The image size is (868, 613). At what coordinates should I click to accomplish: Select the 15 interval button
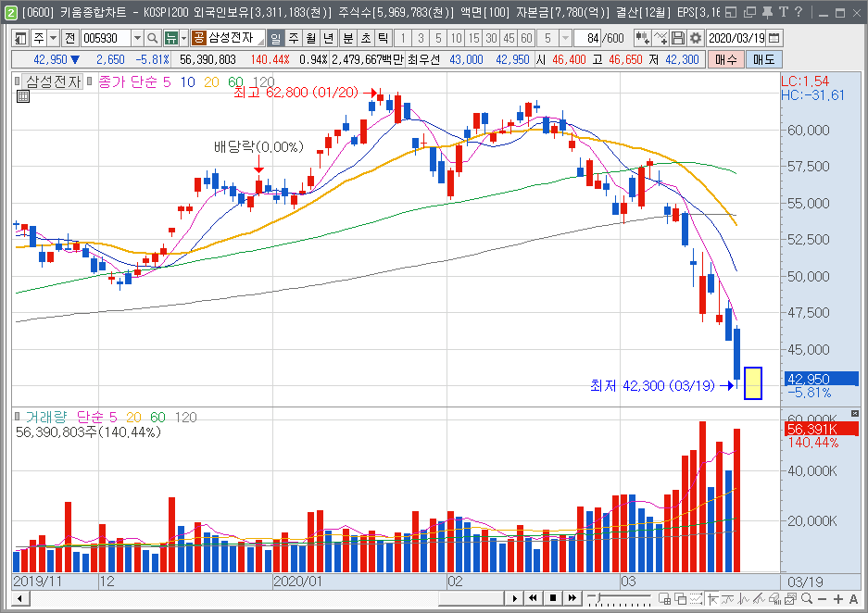[x=474, y=38]
